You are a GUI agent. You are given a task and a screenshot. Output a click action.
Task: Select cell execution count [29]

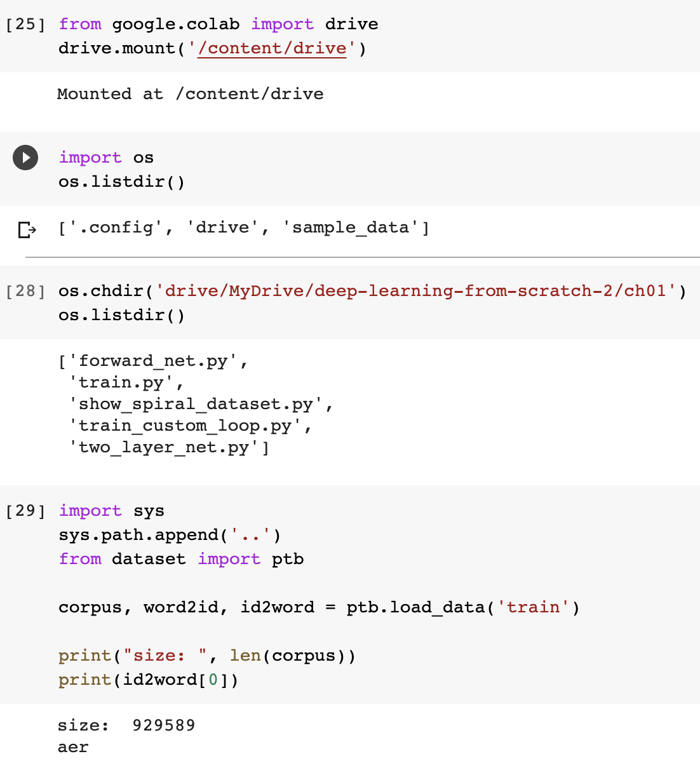(25, 511)
